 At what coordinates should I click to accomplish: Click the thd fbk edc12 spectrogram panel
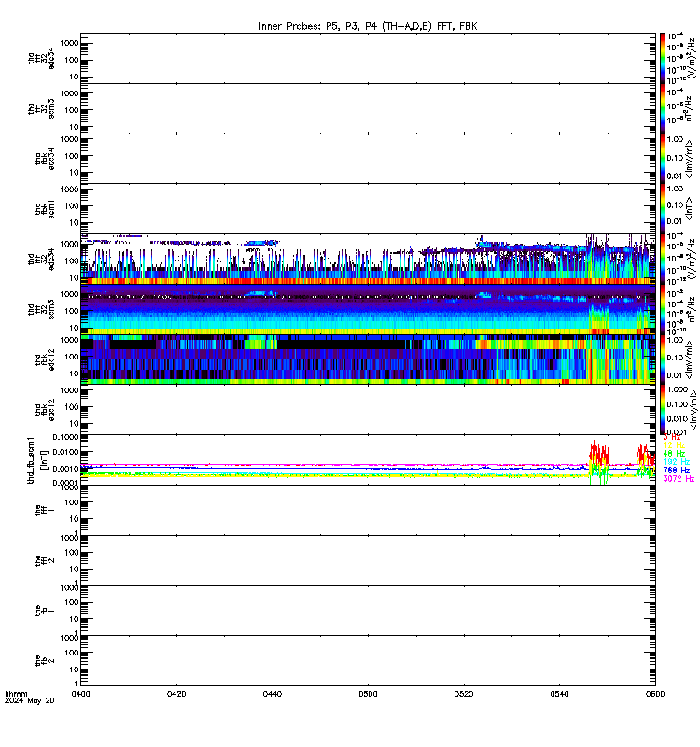pos(368,359)
